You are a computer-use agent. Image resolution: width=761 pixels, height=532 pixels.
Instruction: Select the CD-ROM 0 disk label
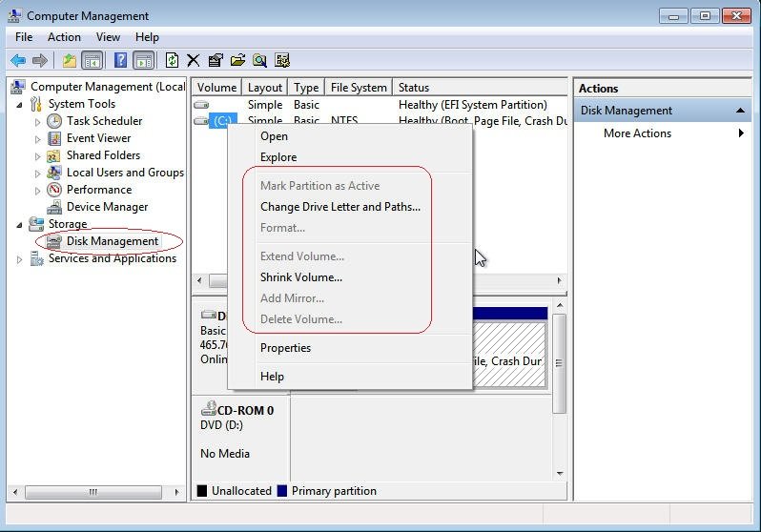245,411
